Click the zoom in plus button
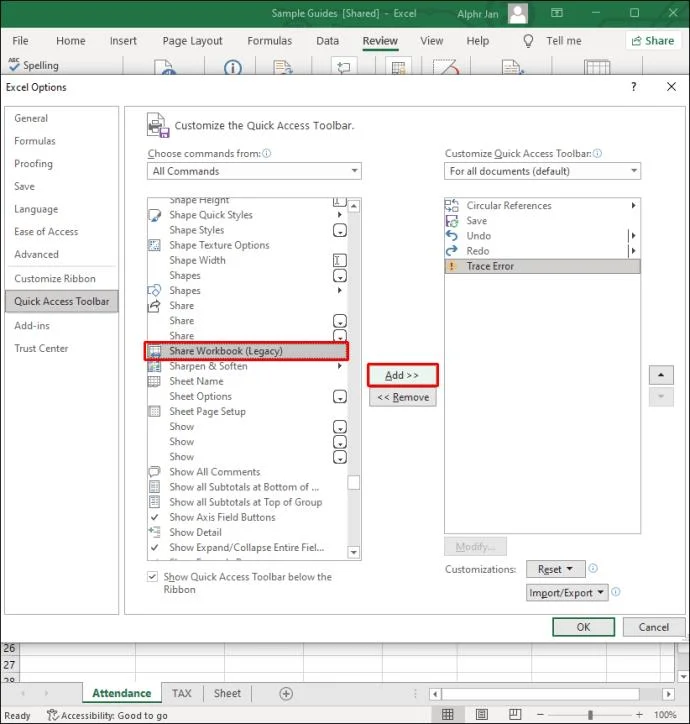Image resolution: width=690 pixels, height=724 pixels. (639, 715)
